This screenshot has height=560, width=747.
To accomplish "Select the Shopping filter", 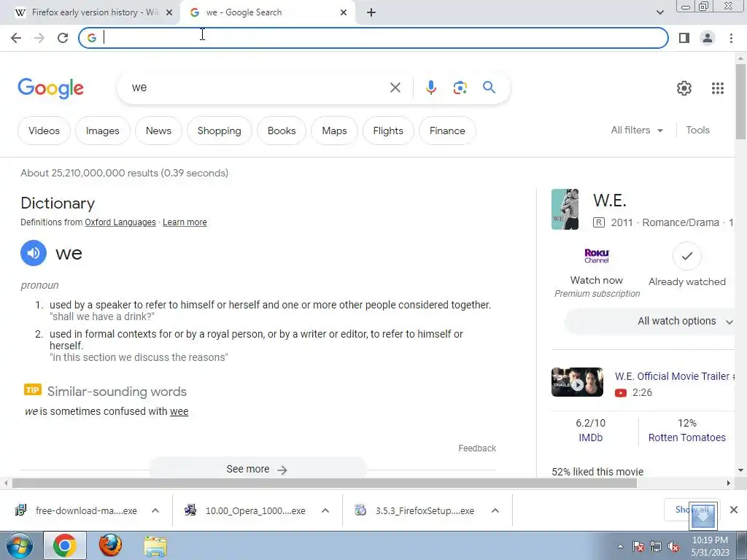I will click(x=219, y=131).
